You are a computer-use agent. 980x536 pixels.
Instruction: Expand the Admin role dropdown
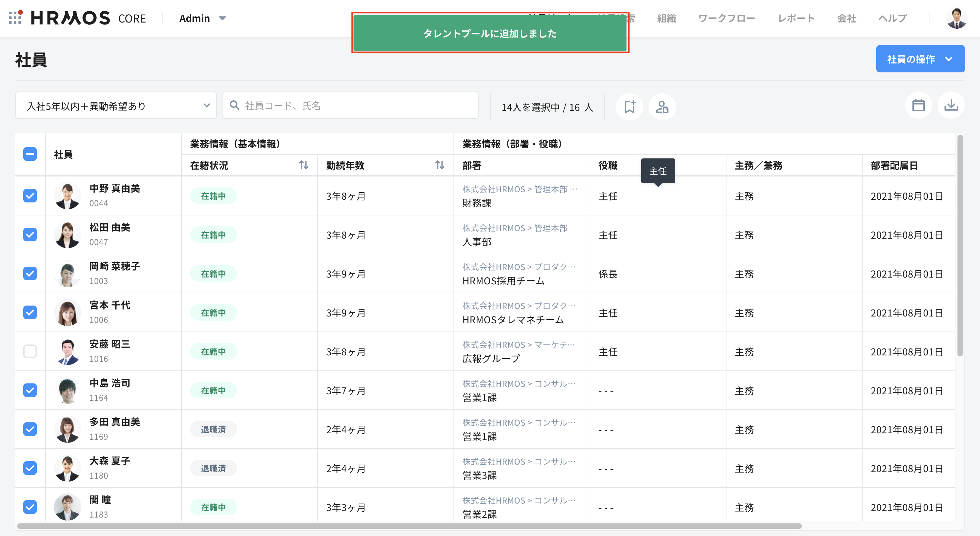pos(203,18)
